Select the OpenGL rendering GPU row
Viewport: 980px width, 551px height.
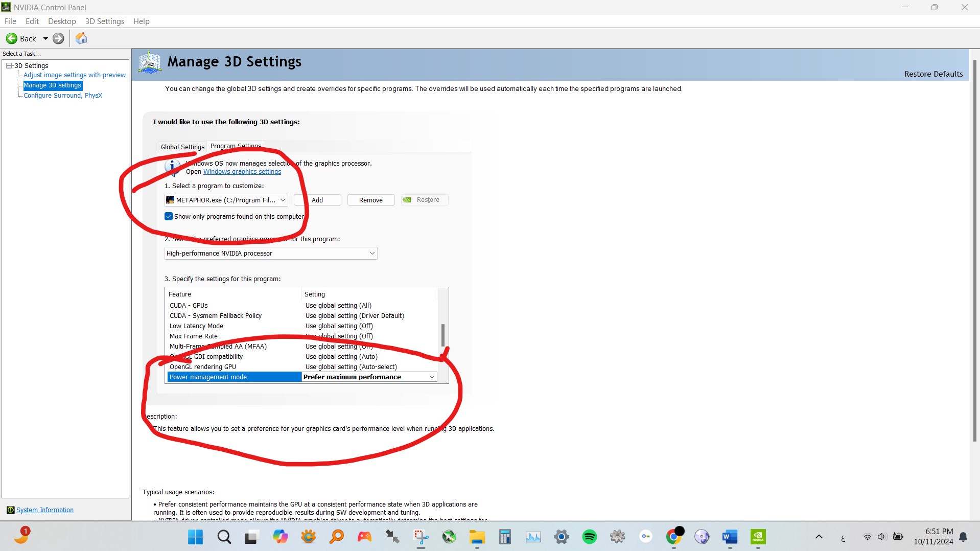click(302, 367)
